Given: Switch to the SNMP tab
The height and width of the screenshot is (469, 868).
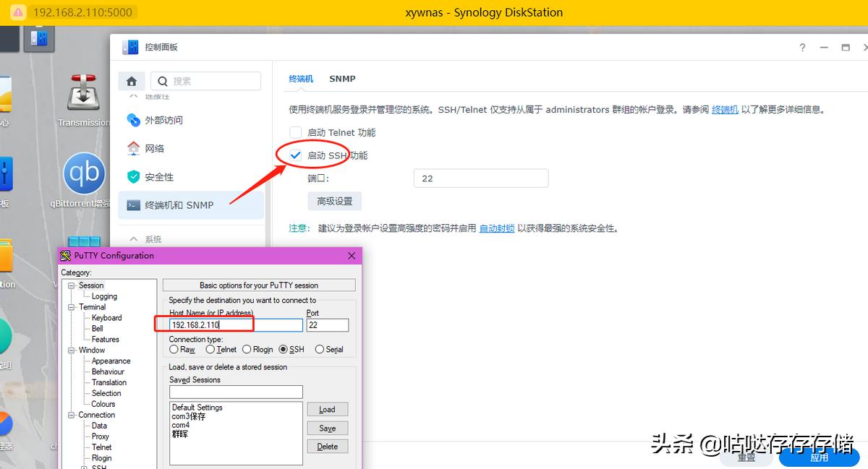Looking at the screenshot, I should point(342,79).
